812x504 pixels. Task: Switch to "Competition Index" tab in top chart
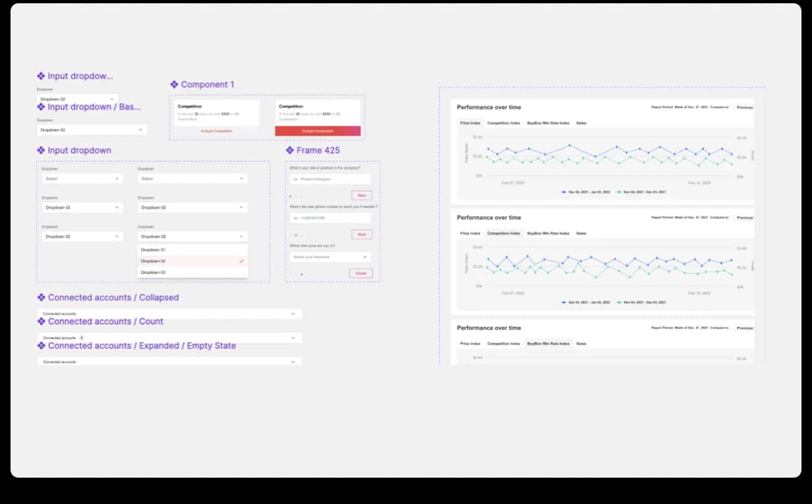click(x=504, y=123)
